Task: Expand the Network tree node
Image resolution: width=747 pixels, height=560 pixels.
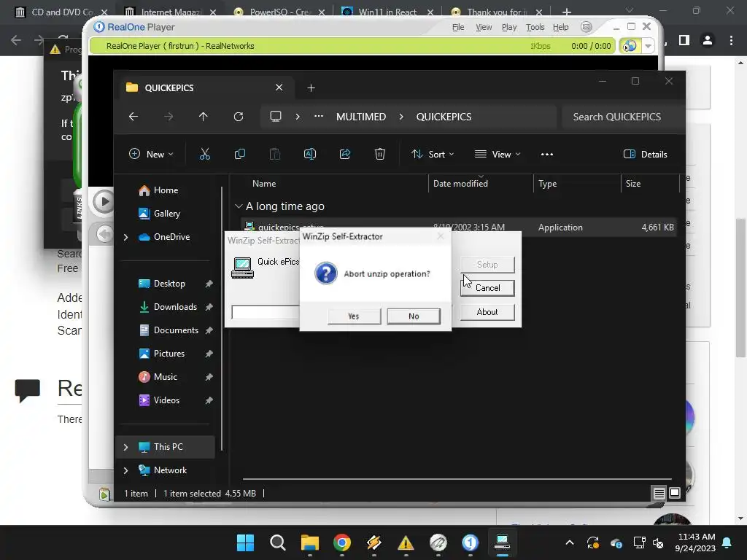Action: 125,470
